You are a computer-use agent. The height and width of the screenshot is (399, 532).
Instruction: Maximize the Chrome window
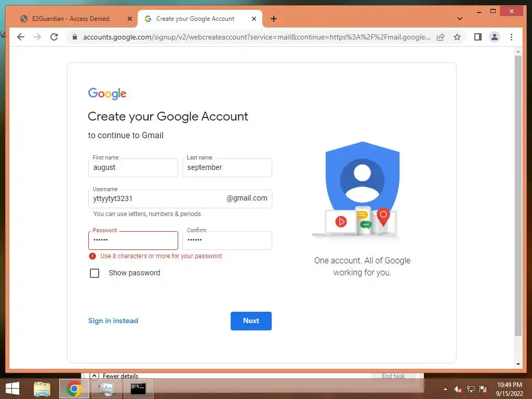(x=493, y=11)
